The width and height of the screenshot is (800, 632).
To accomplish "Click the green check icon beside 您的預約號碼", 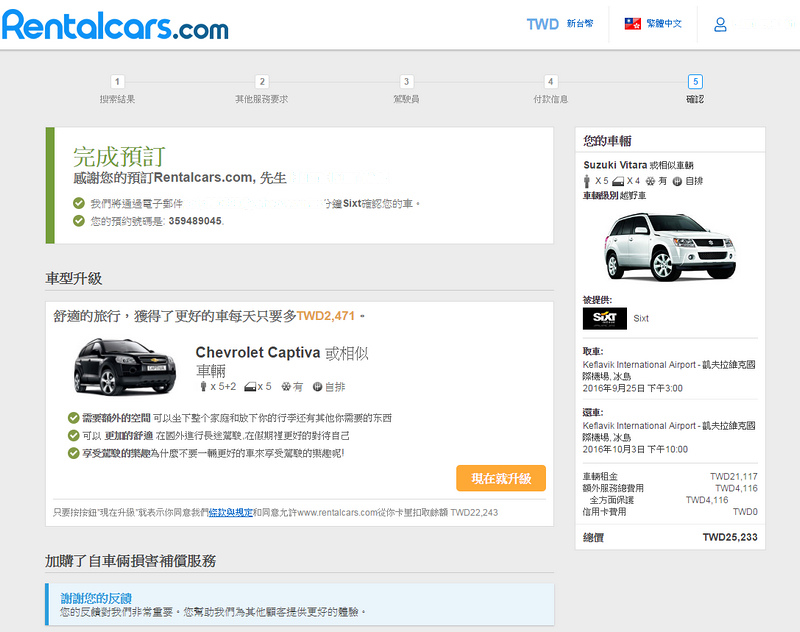I will point(79,221).
